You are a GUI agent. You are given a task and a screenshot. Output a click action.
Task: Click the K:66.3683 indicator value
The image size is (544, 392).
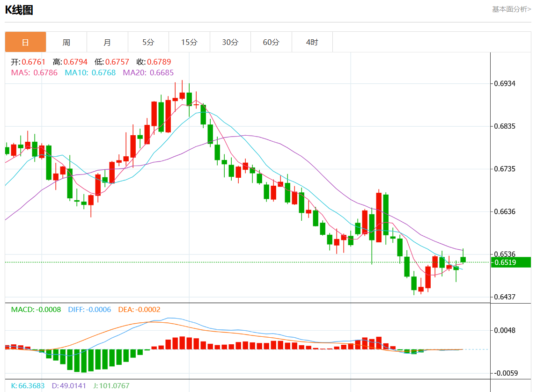[28, 386]
